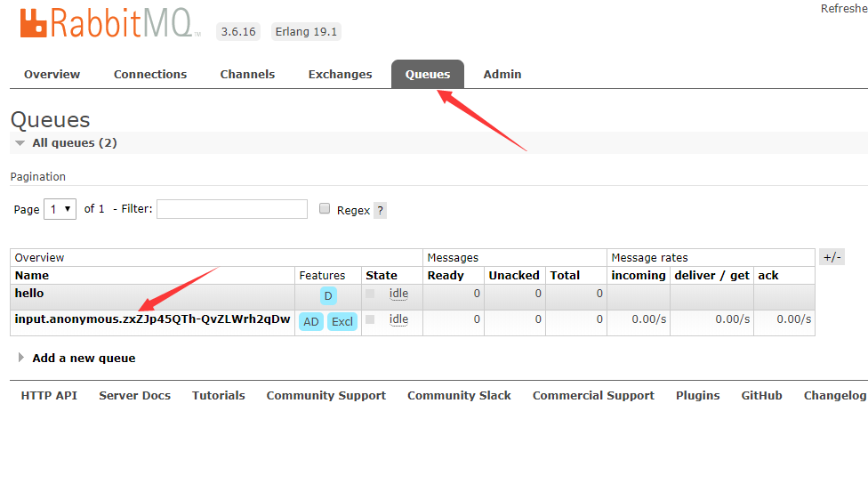868x492 pixels.
Task: Click into the Filter input field
Action: click(232, 209)
